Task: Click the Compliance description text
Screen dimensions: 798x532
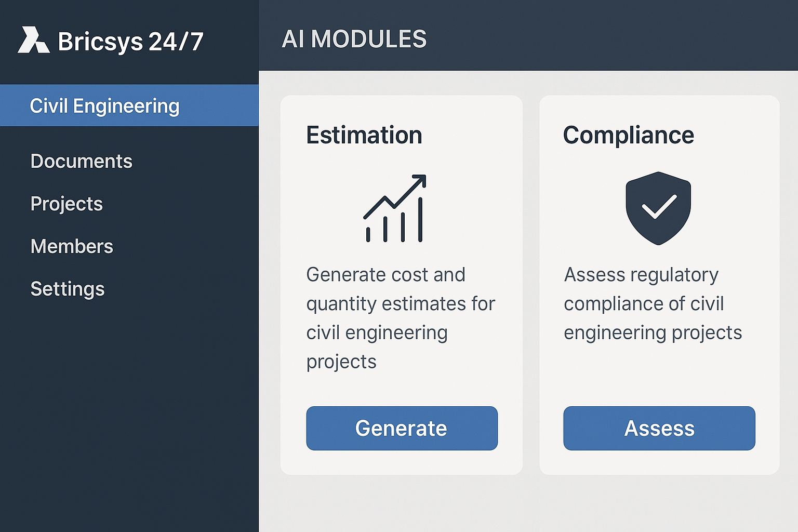Action: tap(653, 303)
